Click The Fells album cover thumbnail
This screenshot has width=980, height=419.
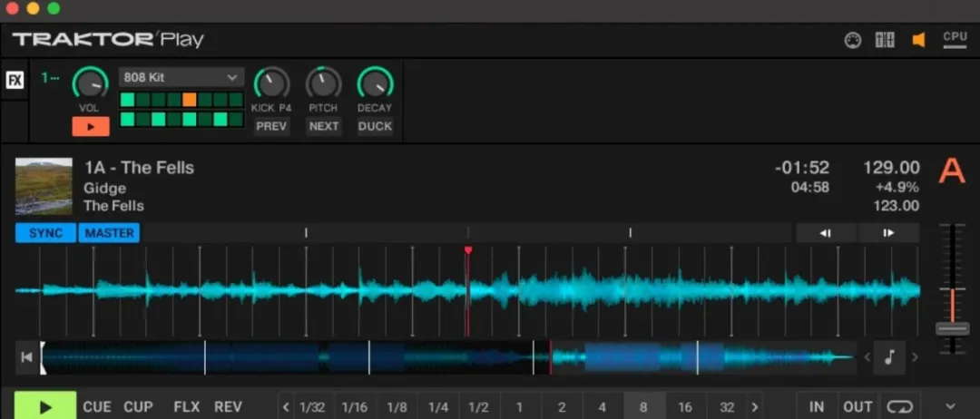(x=44, y=186)
